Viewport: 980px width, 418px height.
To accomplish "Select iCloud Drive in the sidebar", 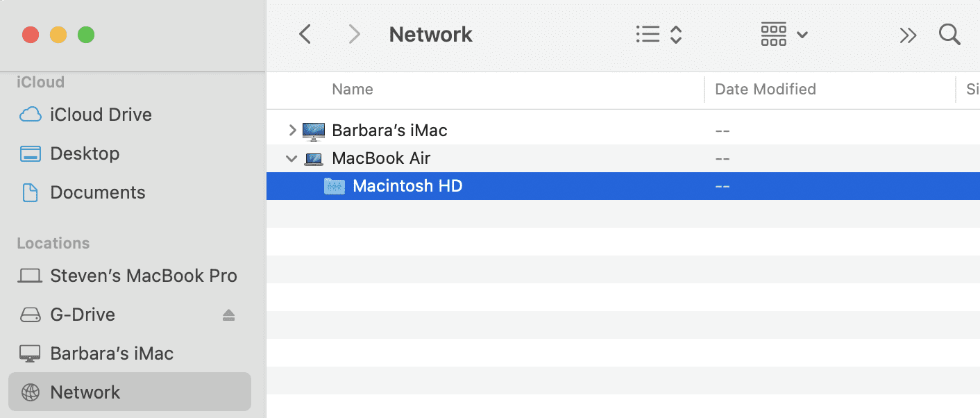I will 101,115.
